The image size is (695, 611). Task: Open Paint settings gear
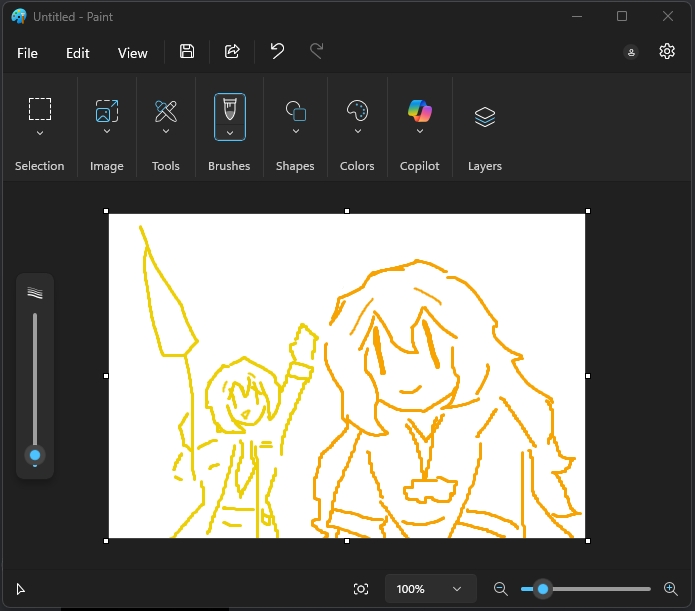tap(667, 52)
